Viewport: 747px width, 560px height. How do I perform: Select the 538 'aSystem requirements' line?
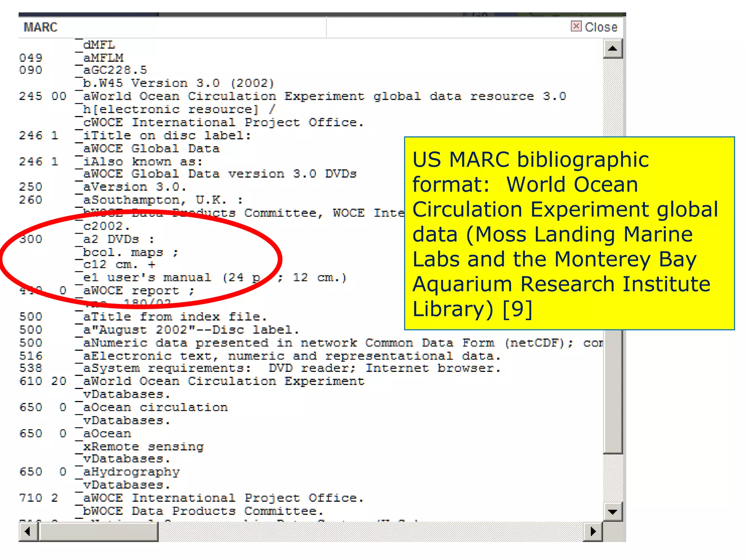point(260,369)
